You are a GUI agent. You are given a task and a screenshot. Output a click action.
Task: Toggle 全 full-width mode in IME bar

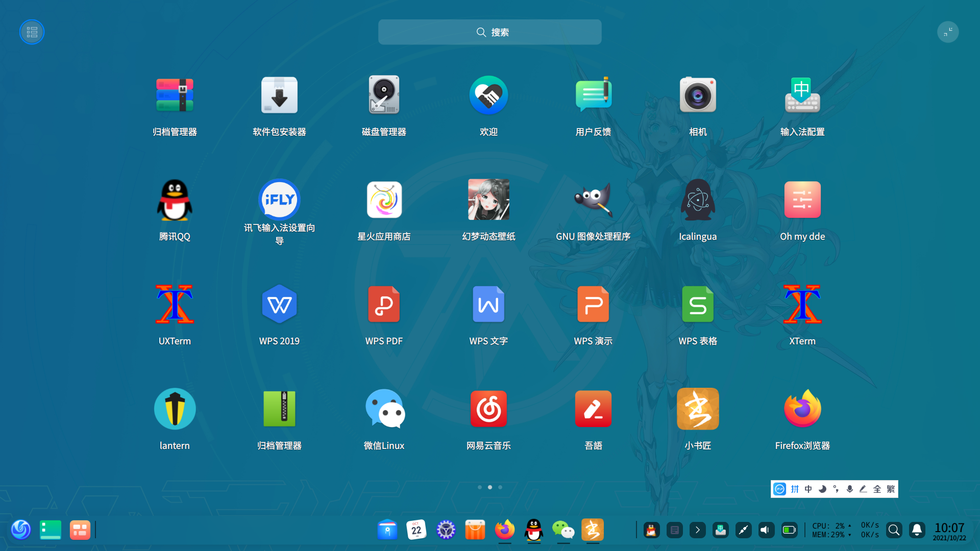(877, 489)
